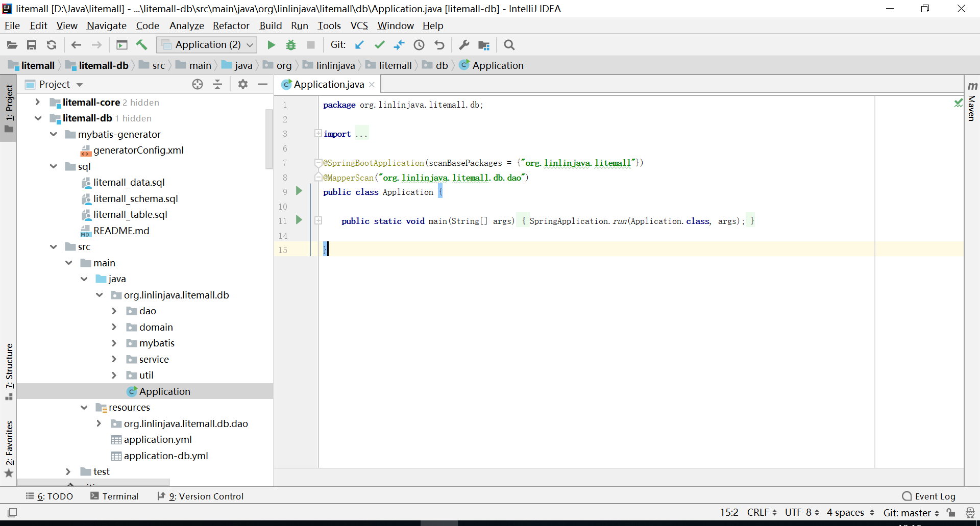Expand the litemall-core module node
This screenshot has height=526, width=980.
pyautogui.click(x=37, y=102)
